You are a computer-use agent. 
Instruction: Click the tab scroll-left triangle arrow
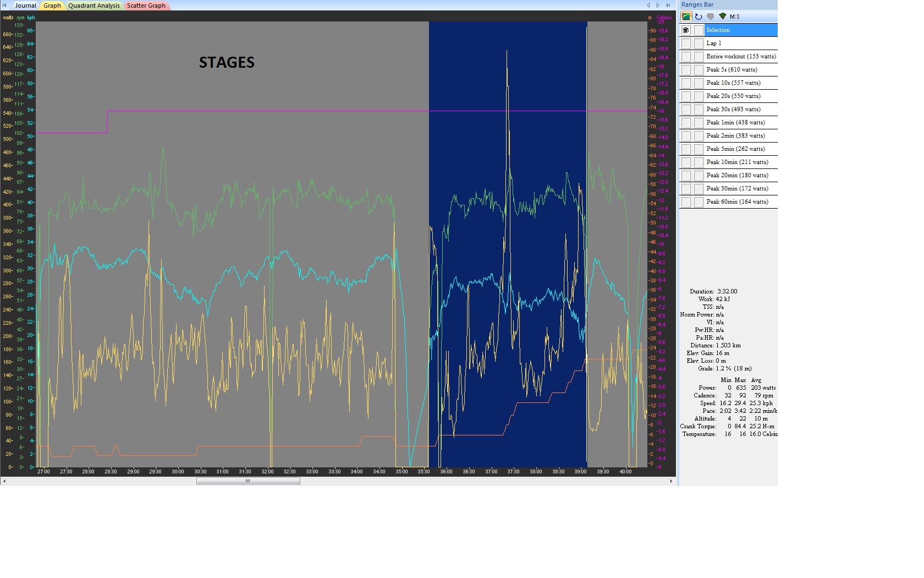(x=648, y=6)
